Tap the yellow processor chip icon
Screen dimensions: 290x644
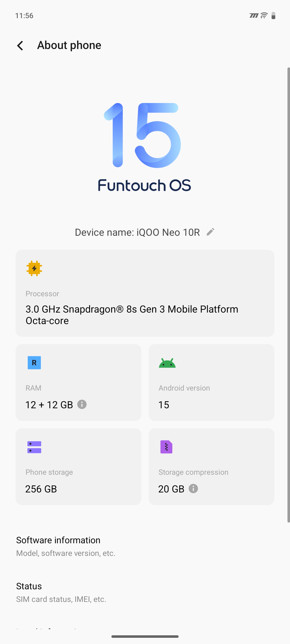(34, 268)
